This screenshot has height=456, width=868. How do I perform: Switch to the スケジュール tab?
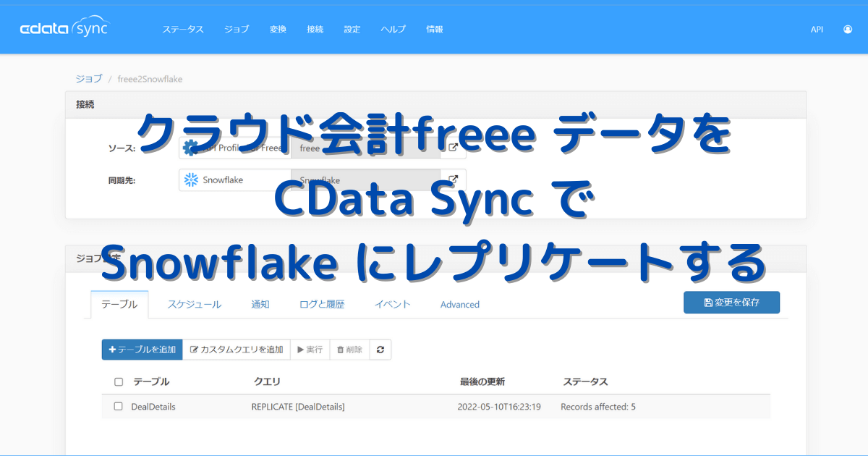[195, 305]
